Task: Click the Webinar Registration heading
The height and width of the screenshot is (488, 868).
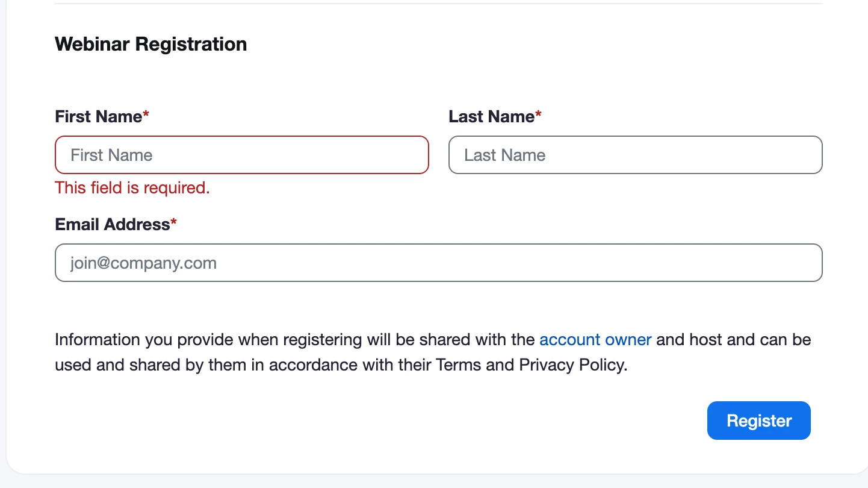Action: pyautogui.click(x=150, y=44)
